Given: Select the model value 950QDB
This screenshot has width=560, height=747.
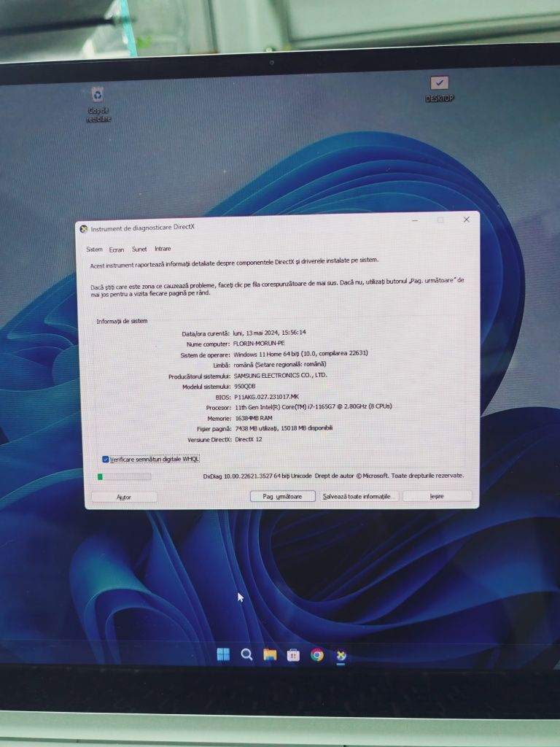Looking at the screenshot, I should click(245, 386).
